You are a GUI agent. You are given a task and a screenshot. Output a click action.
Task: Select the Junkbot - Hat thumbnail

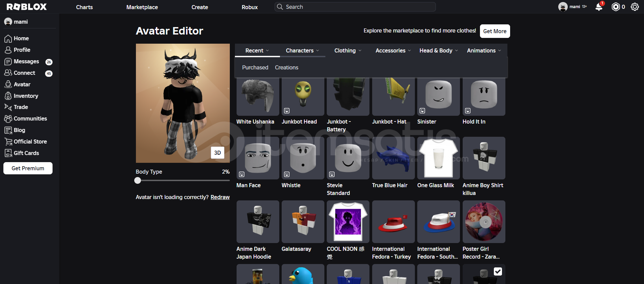(394, 97)
